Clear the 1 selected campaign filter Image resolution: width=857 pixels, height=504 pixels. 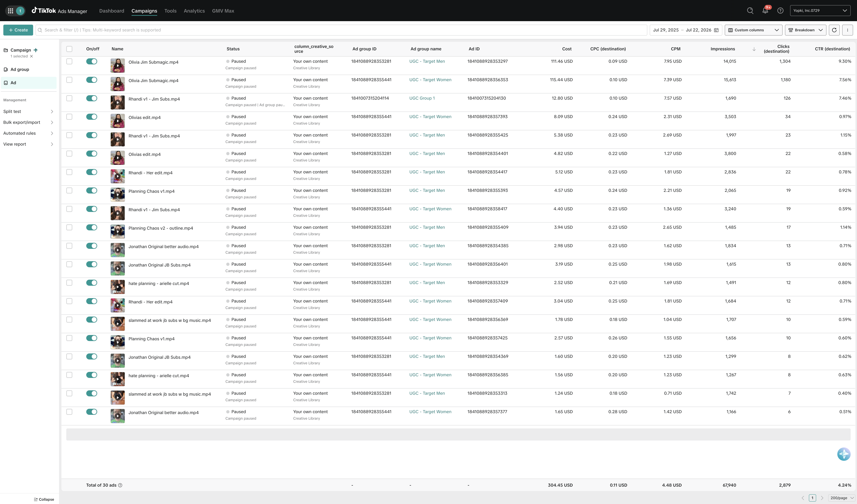[32, 56]
